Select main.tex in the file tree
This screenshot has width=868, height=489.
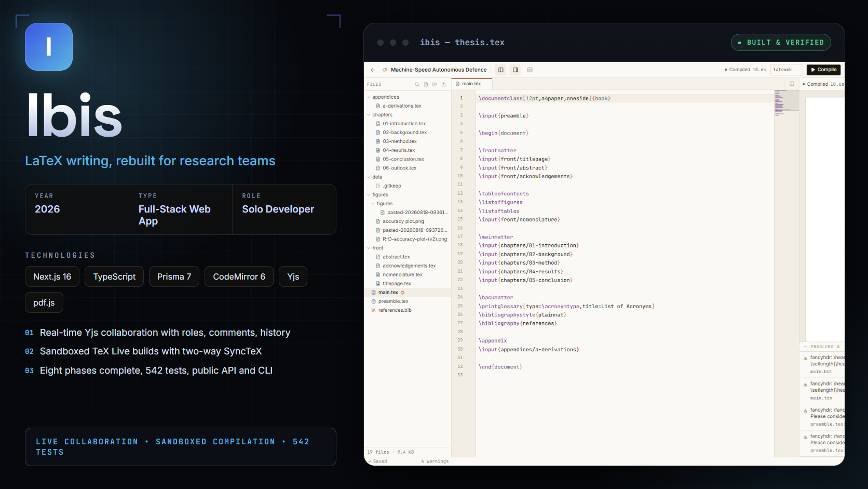click(x=408, y=293)
